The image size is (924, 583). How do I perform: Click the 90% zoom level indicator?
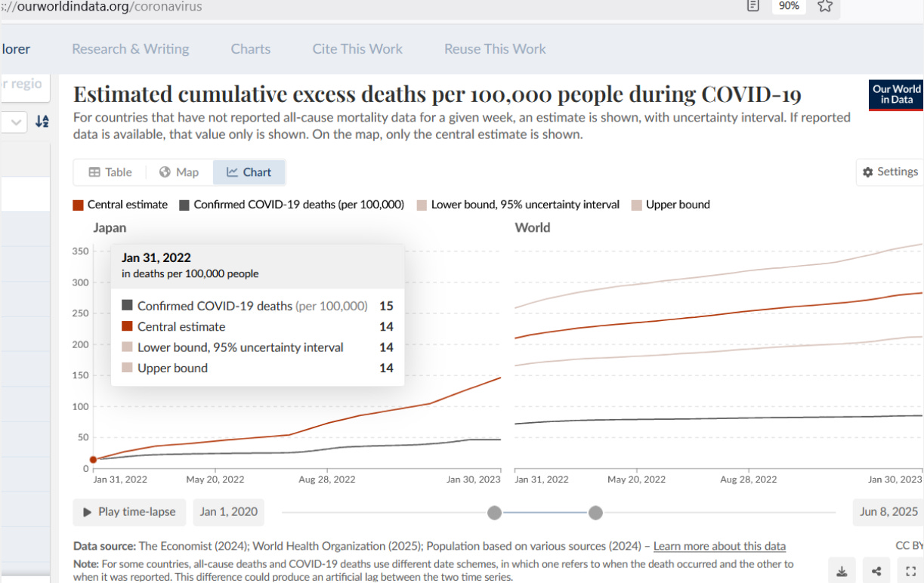pos(789,6)
